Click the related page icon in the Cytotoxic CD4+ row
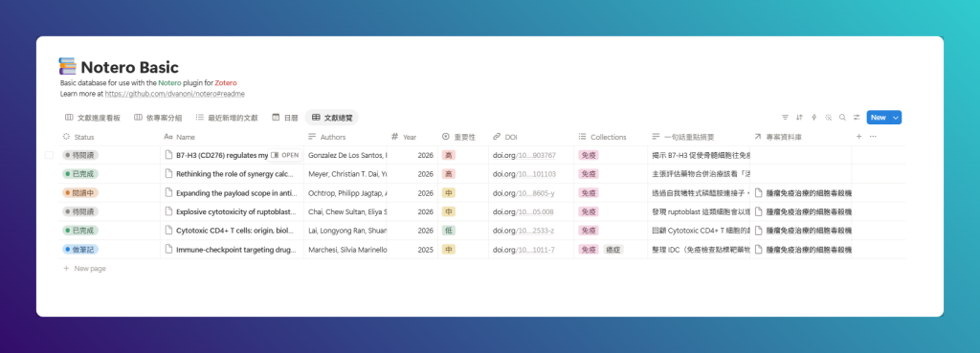Viewport: 980px width, 353px height. pyautogui.click(x=759, y=231)
